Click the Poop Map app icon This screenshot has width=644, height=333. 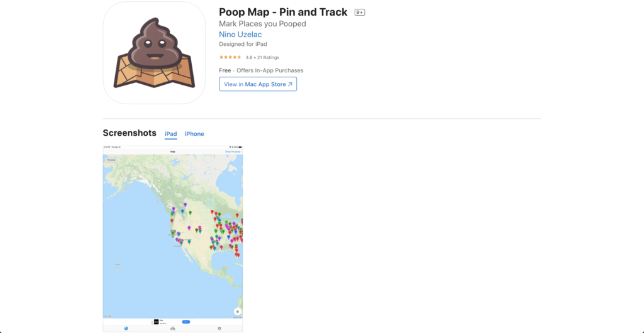154,53
